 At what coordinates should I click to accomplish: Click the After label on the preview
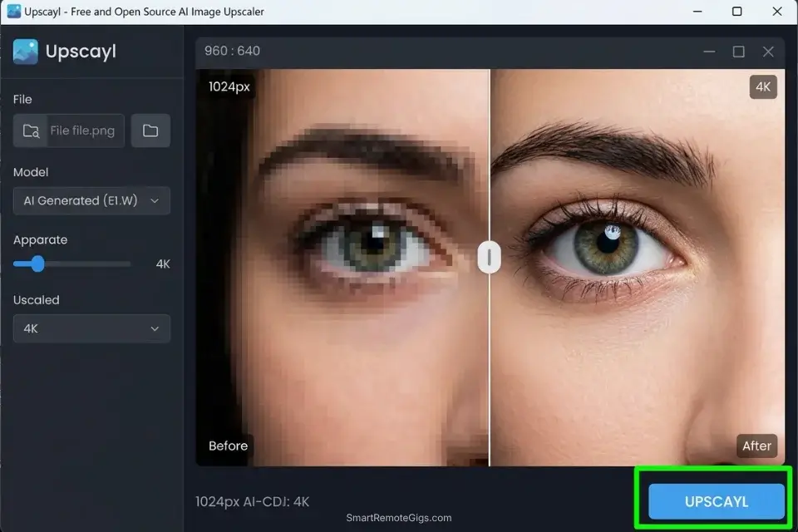[756, 446]
